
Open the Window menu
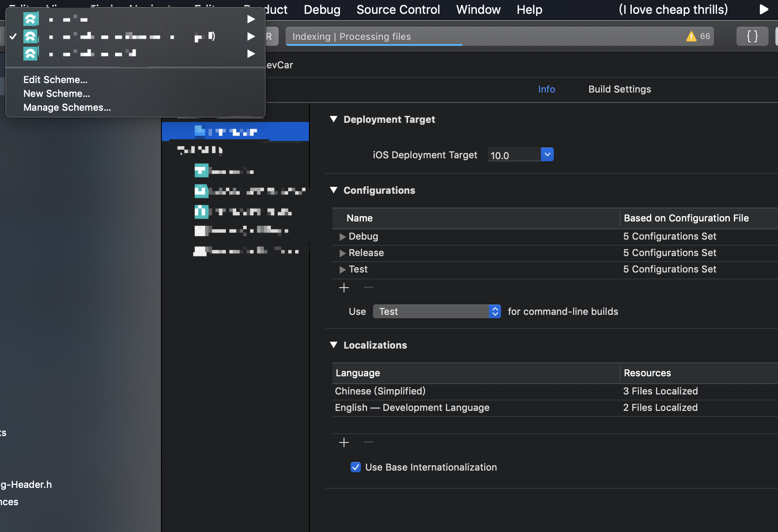tap(478, 10)
